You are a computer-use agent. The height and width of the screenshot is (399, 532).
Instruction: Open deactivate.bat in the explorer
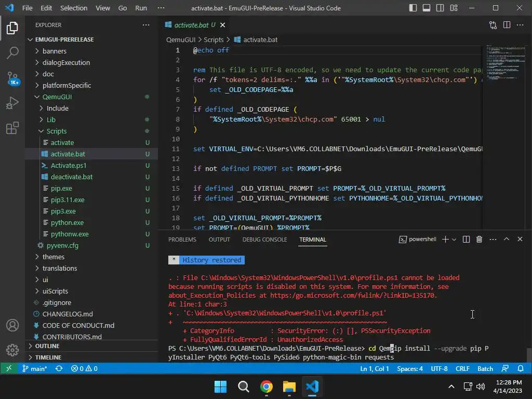[x=91, y=177]
